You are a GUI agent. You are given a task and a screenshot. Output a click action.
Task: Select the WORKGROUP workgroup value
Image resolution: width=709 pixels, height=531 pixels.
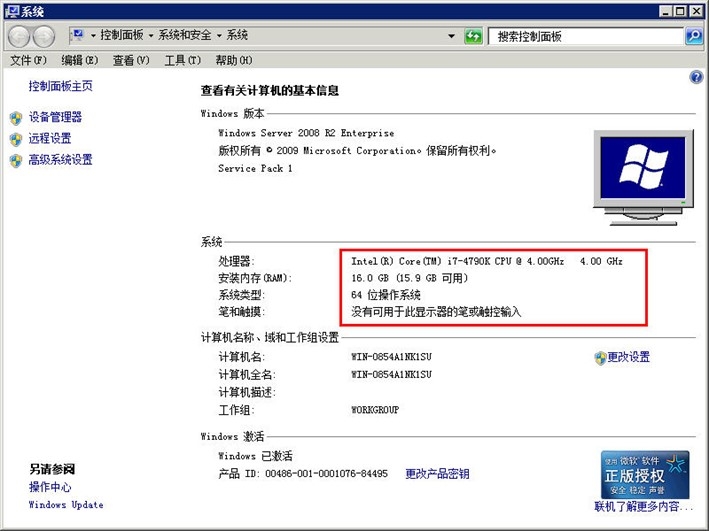tap(375, 410)
